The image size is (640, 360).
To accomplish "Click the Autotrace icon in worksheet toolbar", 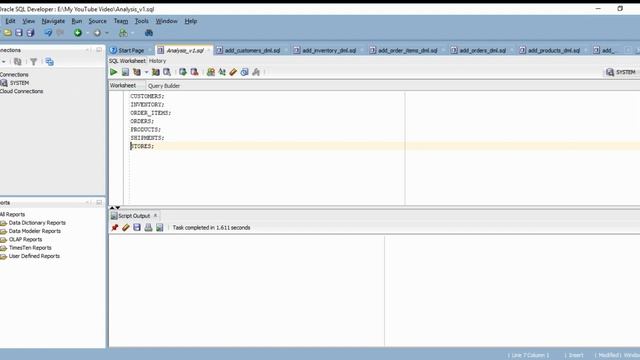I will (156, 72).
